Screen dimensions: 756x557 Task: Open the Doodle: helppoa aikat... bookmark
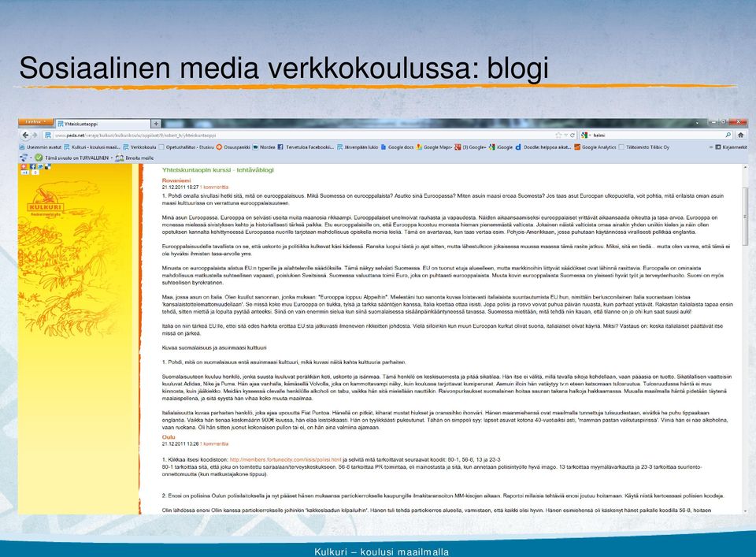click(543, 147)
